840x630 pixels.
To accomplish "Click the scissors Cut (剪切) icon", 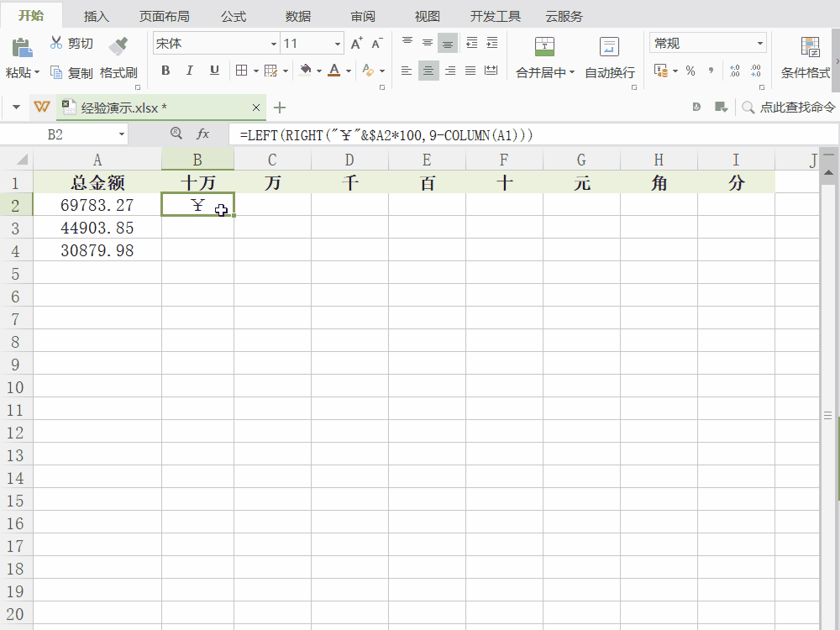I will tap(56, 44).
